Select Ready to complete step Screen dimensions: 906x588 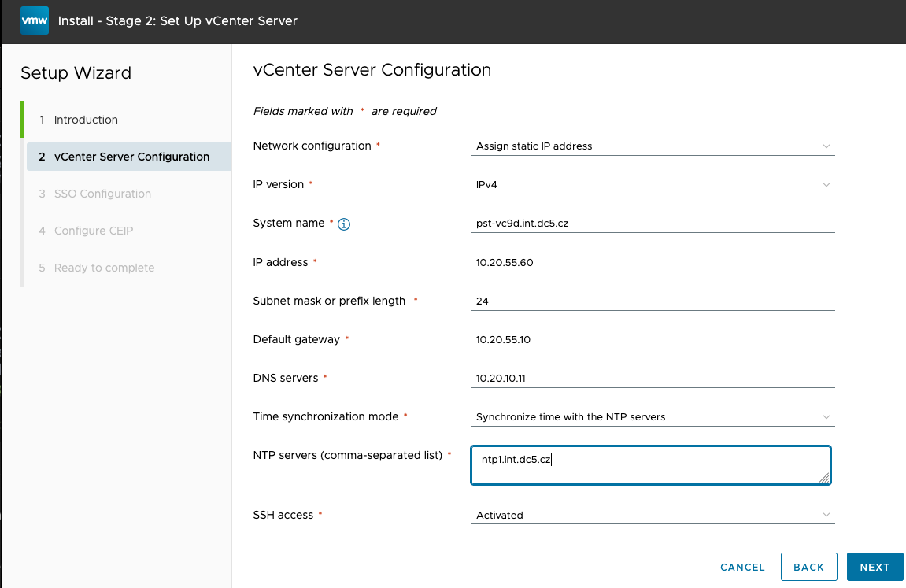tap(104, 268)
